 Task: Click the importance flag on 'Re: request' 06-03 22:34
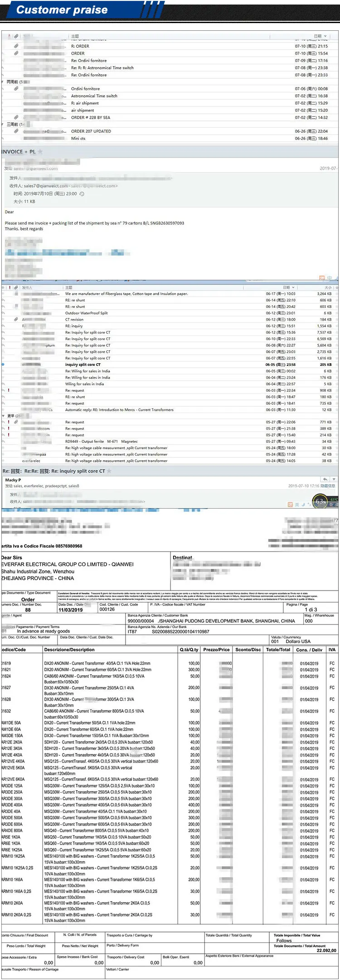click(x=9, y=390)
